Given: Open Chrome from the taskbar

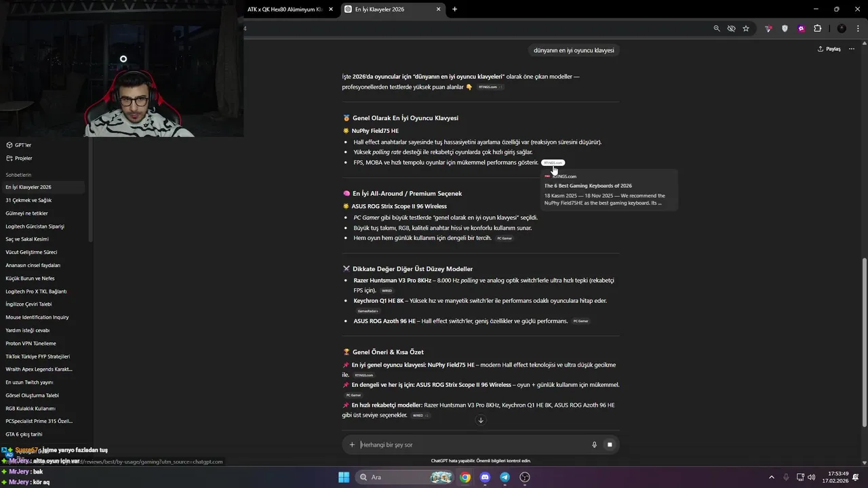Looking at the screenshot, I should (465, 477).
